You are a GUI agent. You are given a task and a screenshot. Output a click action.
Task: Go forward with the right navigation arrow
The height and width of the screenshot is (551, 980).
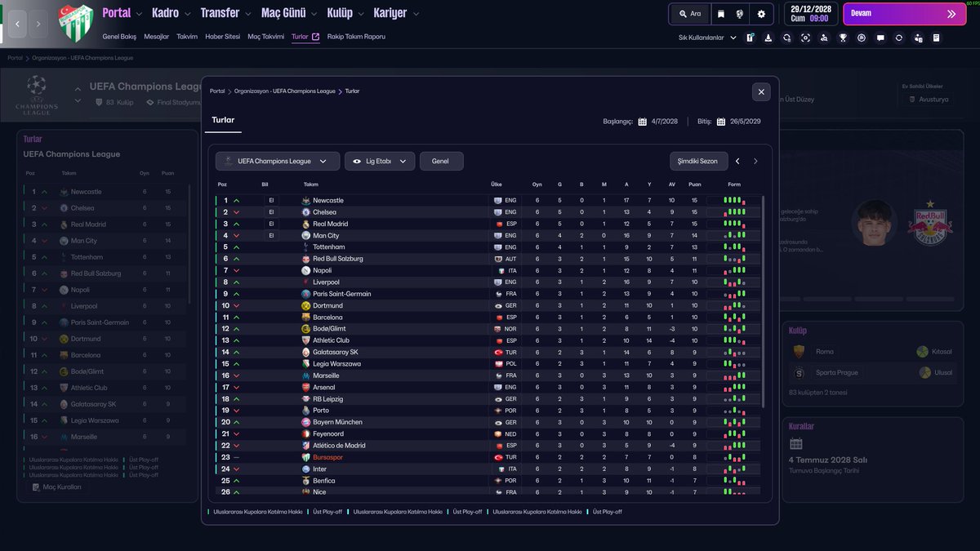tap(38, 24)
